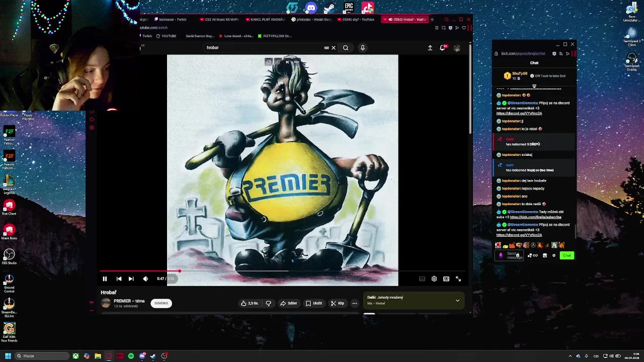Switch to the KANCL PLNÝ ANOMÁLIÍ tab
Image resolution: width=644 pixels, height=362 pixels.
pos(265,20)
